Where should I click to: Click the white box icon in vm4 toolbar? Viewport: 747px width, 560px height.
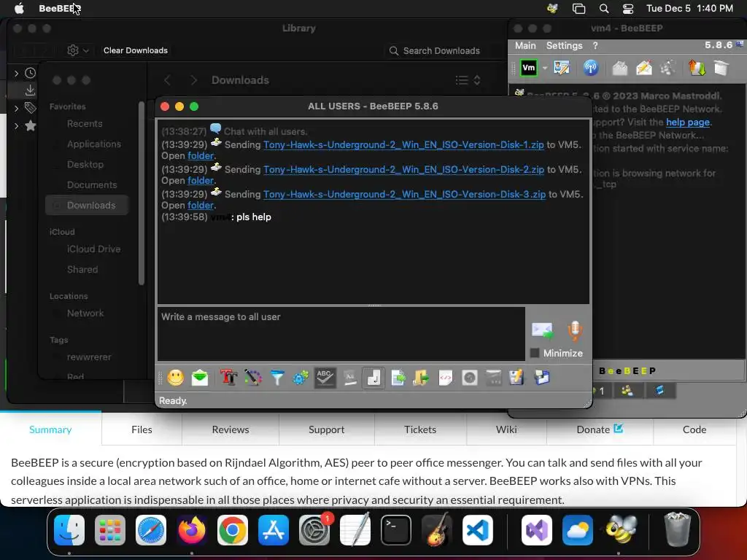721,68
